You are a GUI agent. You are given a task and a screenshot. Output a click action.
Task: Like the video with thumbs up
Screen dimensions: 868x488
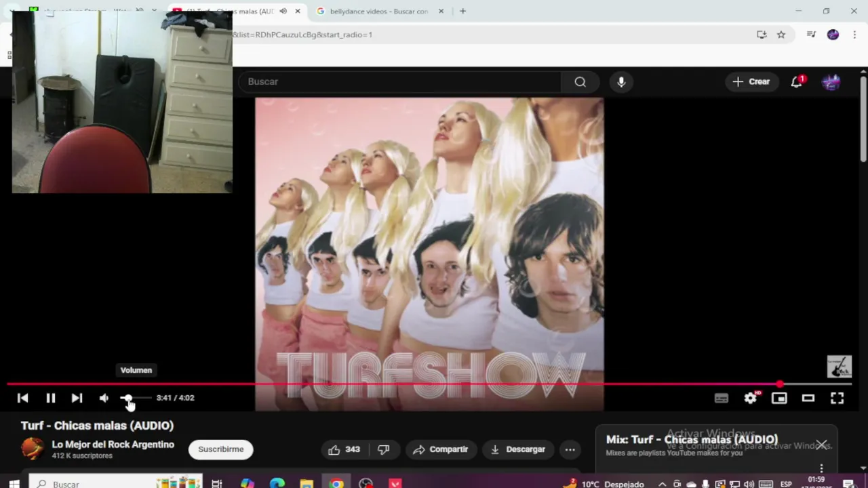[344, 449]
